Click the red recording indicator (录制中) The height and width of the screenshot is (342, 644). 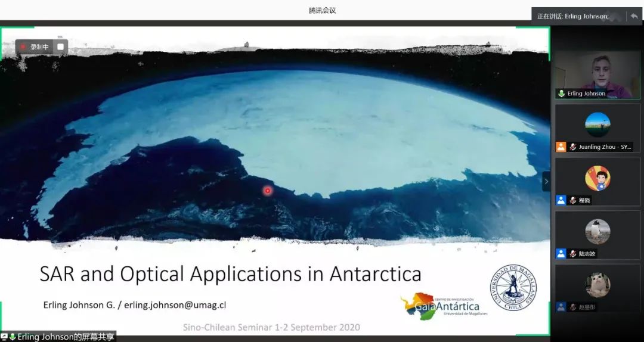pos(23,46)
